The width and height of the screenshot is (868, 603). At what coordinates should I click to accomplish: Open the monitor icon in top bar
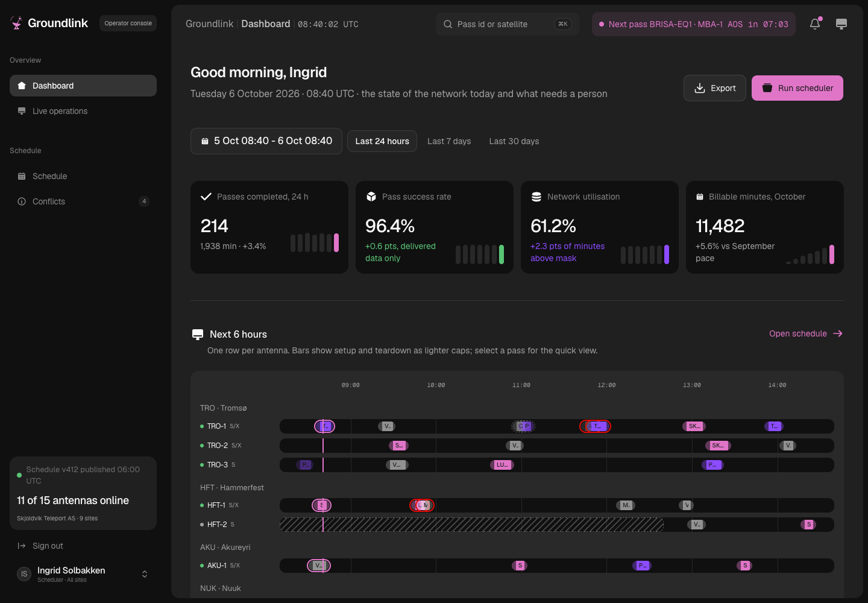pyautogui.click(x=841, y=24)
